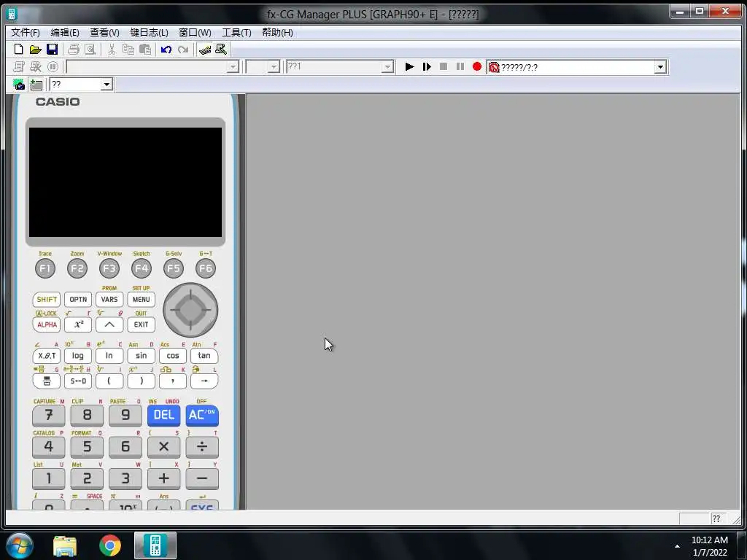The image size is (747, 560).
Task: Click calculator ALPHA key
Action: click(47, 324)
